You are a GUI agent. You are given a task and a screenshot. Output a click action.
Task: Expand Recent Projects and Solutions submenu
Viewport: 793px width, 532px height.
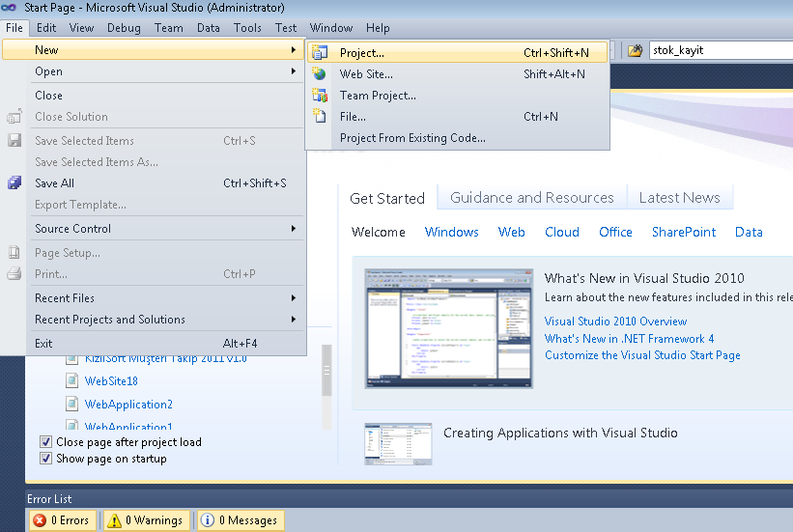coord(154,319)
